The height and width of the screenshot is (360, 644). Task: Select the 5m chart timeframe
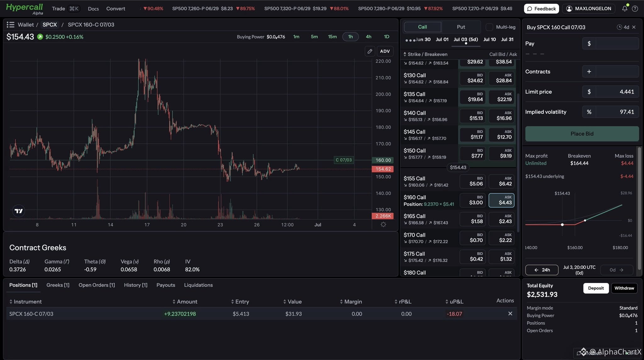[x=314, y=37]
